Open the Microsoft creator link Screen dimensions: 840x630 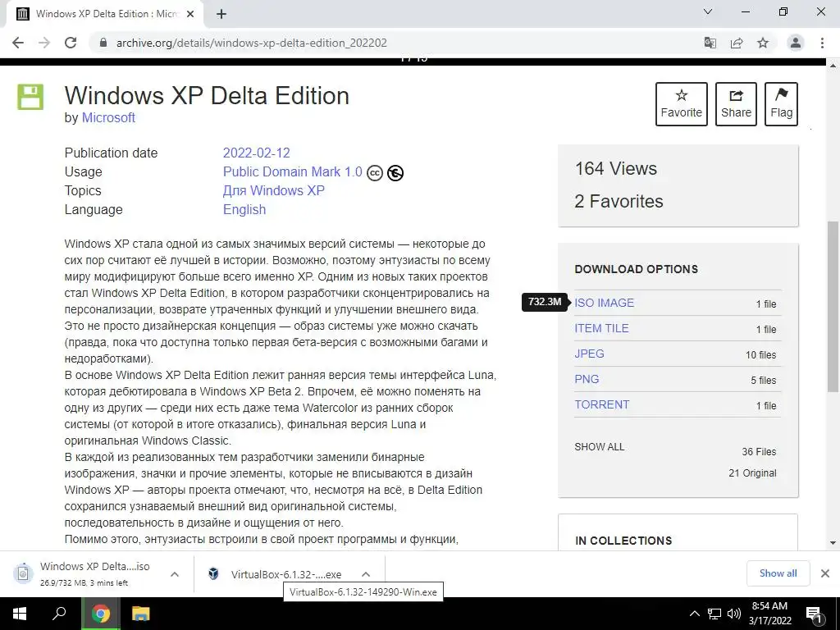pyautogui.click(x=108, y=118)
